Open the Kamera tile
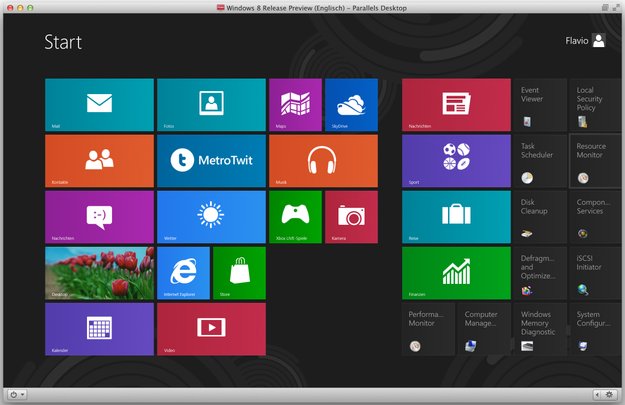The width and height of the screenshot is (625, 405). (351, 217)
